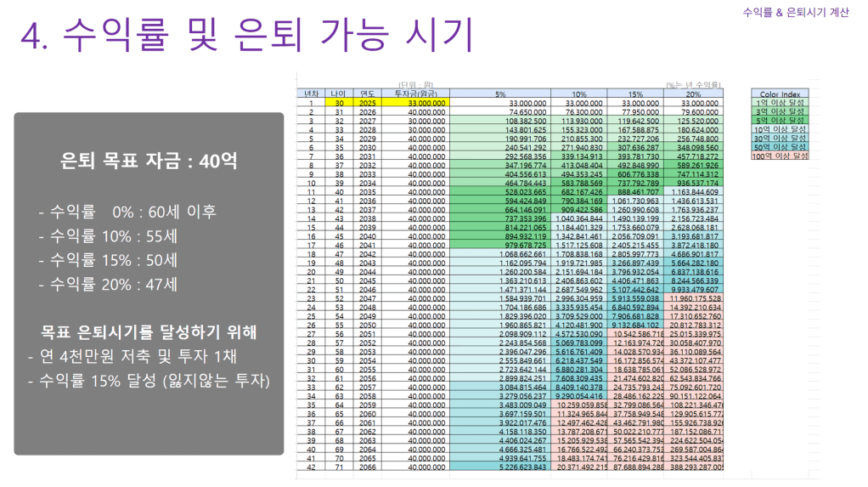Click the 20% cell '589.261.926'
The width and height of the screenshot is (868, 487).
(x=694, y=165)
